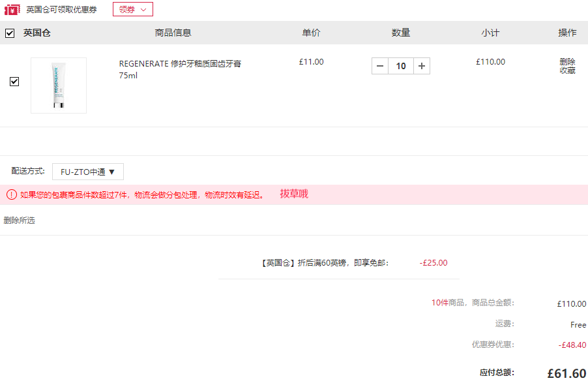Screen dimensions: 588x387
Task: Click 删除所选 to delete selected items
Action: point(19,221)
